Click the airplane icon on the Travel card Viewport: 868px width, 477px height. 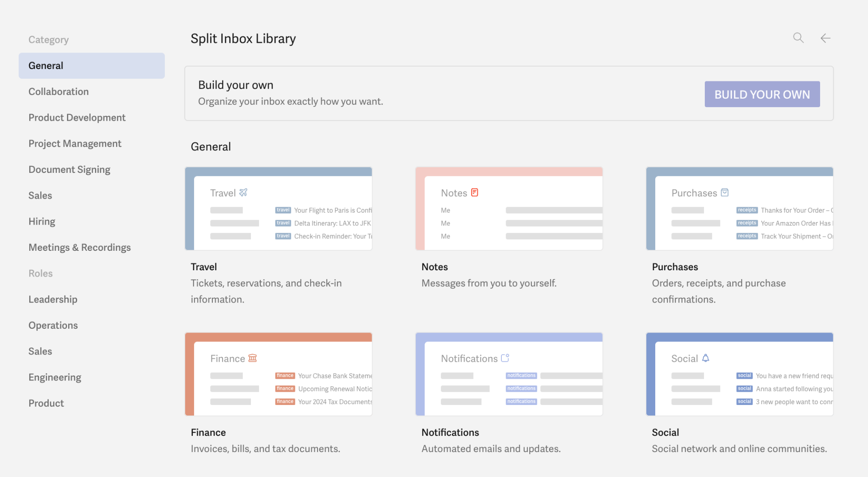tap(243, 192)
